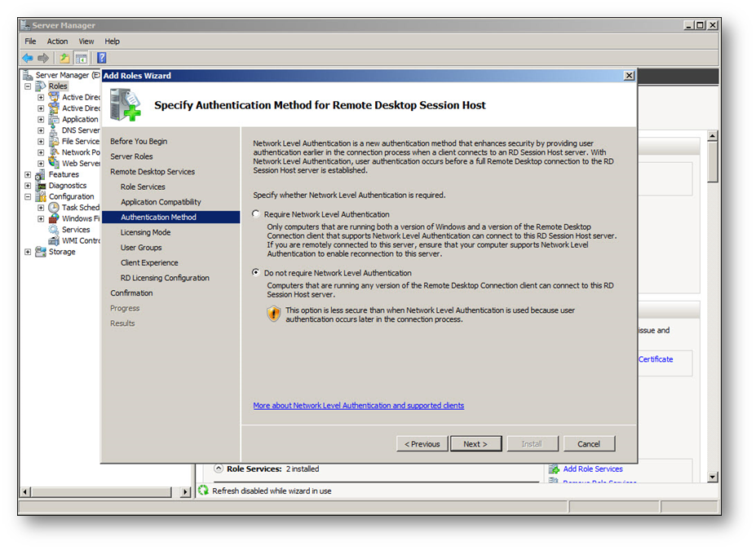Screen dimensions: 756x550
Task: Click the Add Role Services icon
Action: pyautogui.click(x=555, y=469)
